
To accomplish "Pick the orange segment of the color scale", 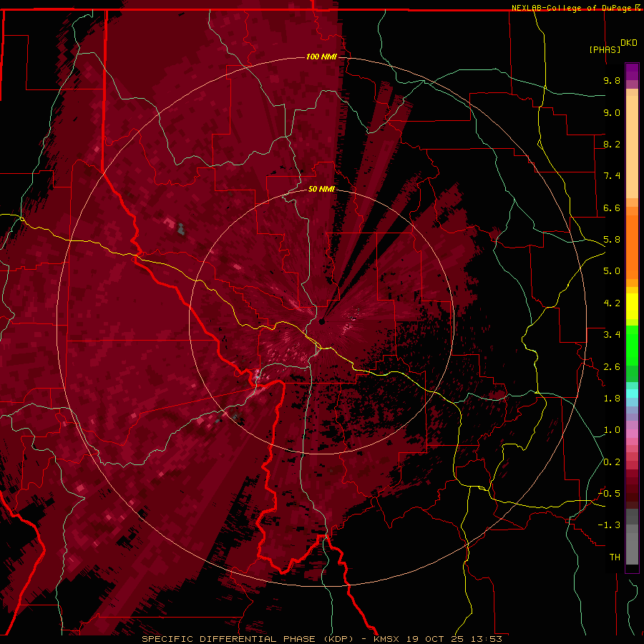I will point(632,248).
